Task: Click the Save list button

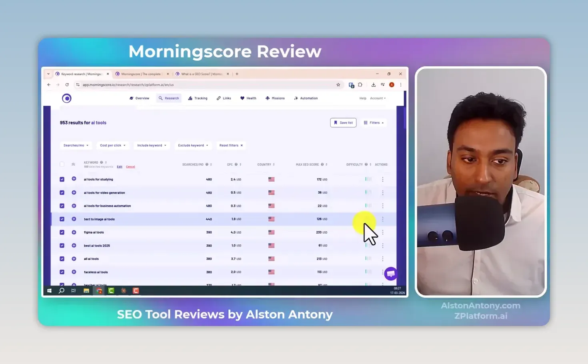Action: pyautogui.click(x=343, y=123)
